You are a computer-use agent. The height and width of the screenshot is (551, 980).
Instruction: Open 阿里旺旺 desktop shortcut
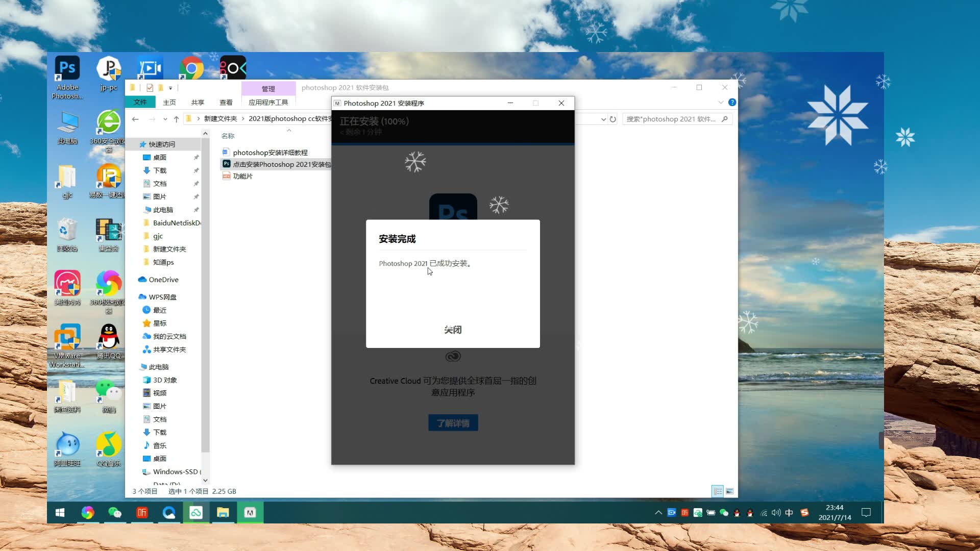click(67, 449)
